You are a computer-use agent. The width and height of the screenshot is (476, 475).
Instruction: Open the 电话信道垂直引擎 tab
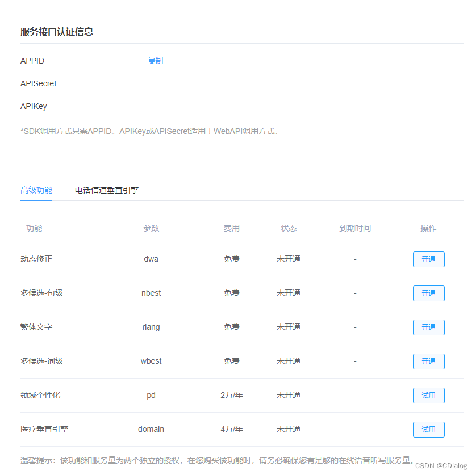click(x=107, y=190)
